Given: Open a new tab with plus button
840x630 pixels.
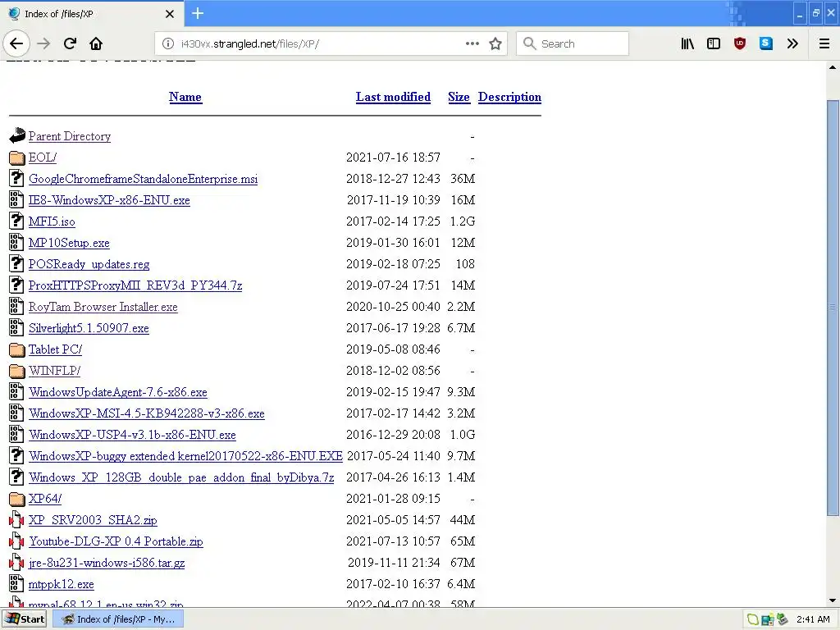Looking at the screenshot, I should click(198, 13).
